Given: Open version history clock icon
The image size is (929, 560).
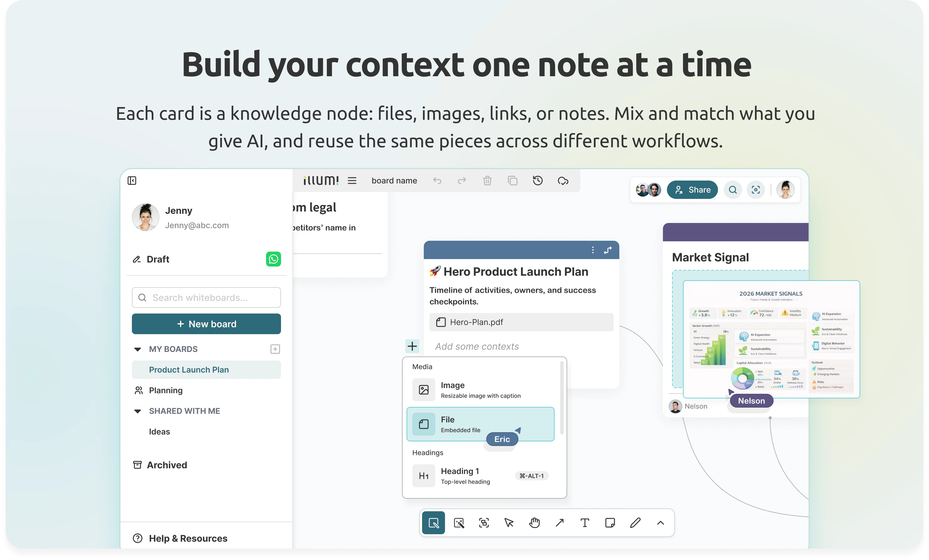Looking at the screenshot, I should [538, 181].
